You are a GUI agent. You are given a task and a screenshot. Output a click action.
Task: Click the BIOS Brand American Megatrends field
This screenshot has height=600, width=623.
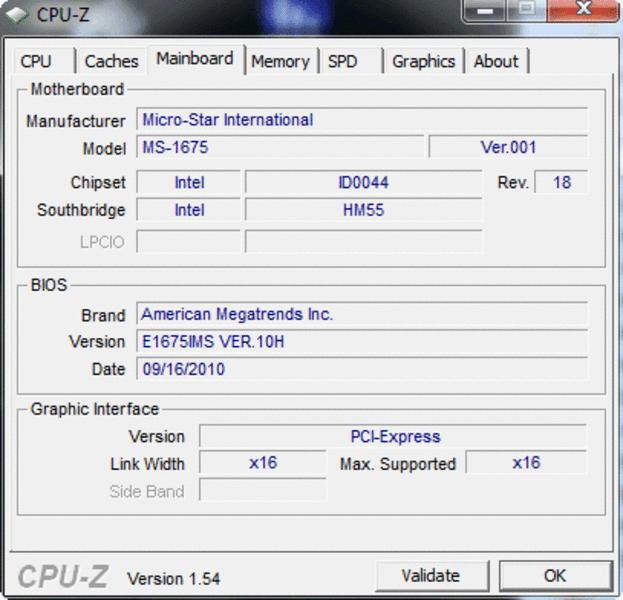pyautogui.click(x=362, y=314)
